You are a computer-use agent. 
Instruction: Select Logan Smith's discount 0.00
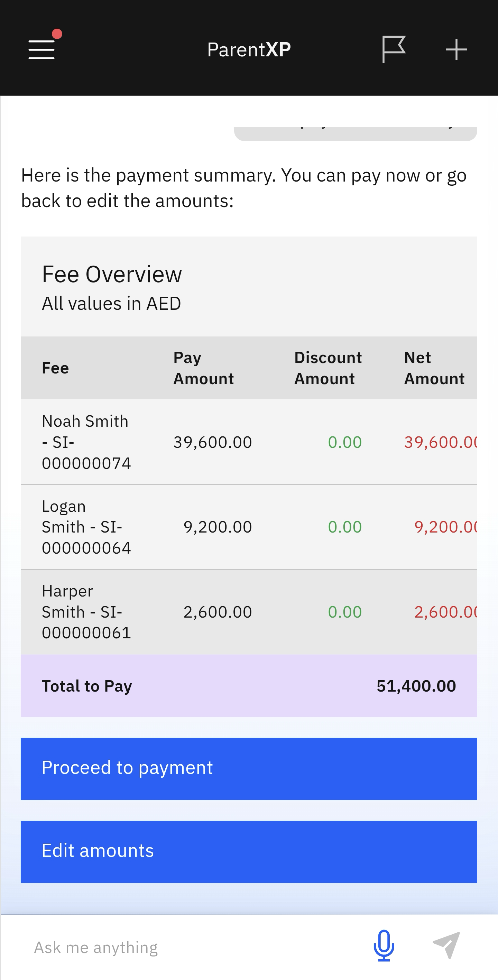pos(345,527)
